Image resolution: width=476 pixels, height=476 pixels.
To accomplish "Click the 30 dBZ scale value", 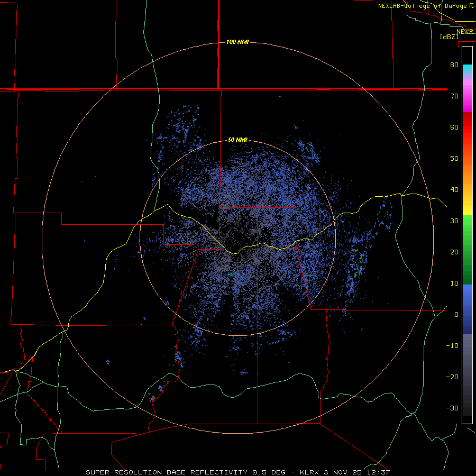I will (x=454, y=221).
